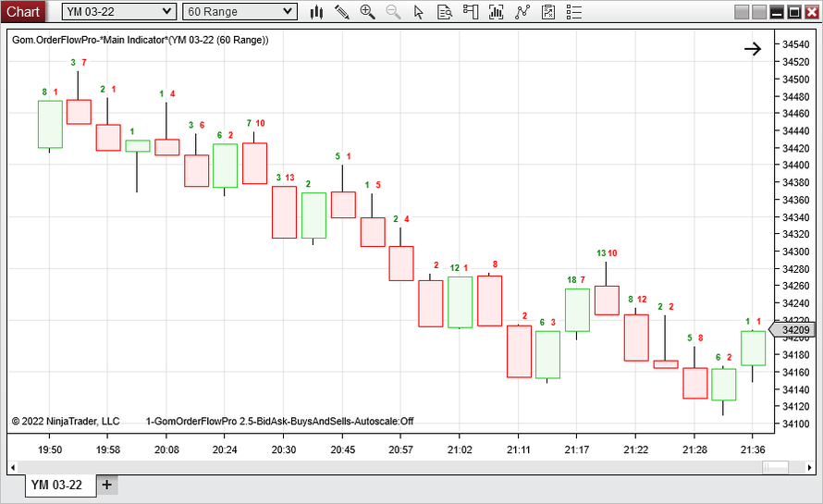Expand the YM 03-22 instrument dropdown
The image size is (823, 504).
pyautogui.click(x=119, y=11)
